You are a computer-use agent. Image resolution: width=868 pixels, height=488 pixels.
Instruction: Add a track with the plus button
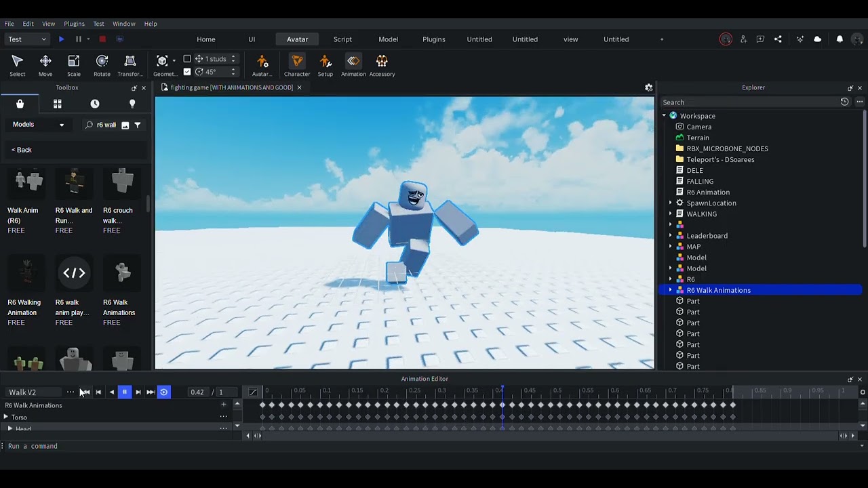(x=223, y=405)
